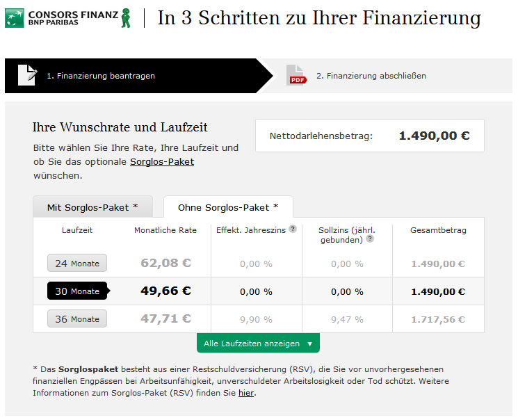Click the document pen icon in step 1
The width and height of the screenshot is (518, 420).
(x=27, y=75)
